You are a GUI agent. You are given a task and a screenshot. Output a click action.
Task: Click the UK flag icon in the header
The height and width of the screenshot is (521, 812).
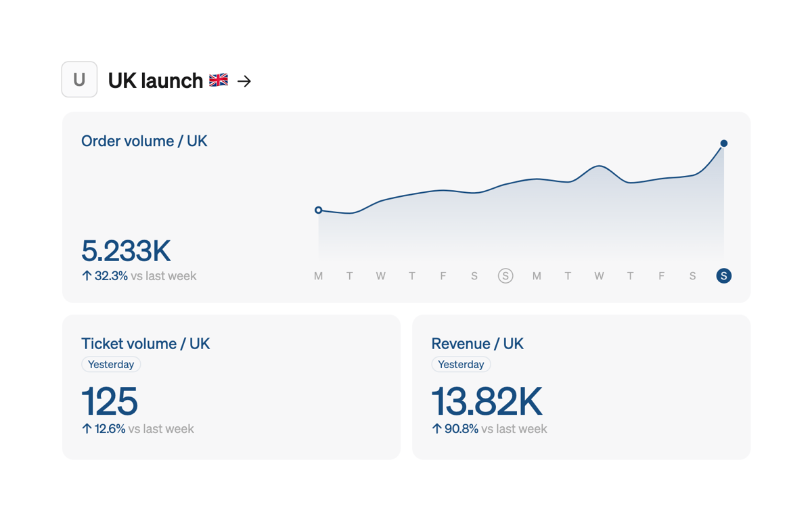coord(218,80)
